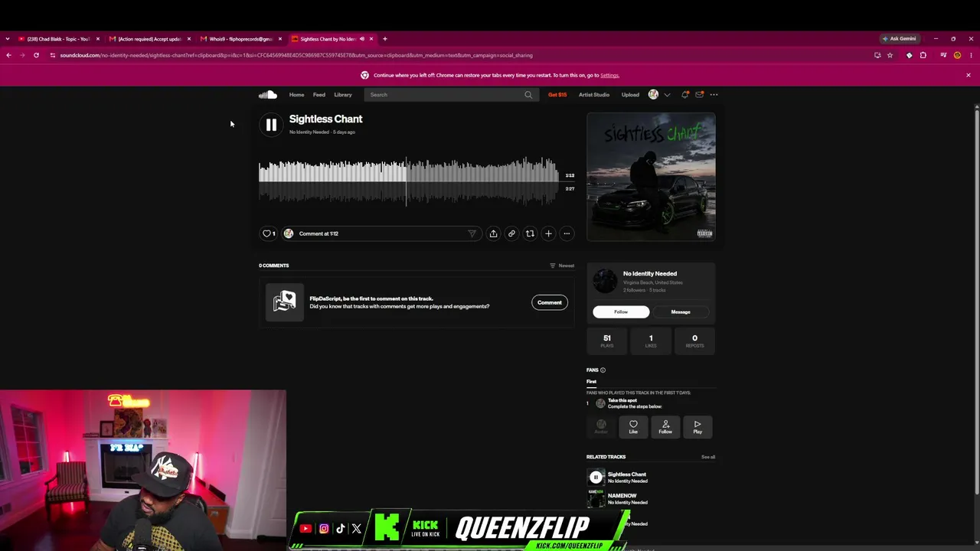Click the user avatar in navbar
The height and width of the screenshot is (551, 980).
coord(653,95)
